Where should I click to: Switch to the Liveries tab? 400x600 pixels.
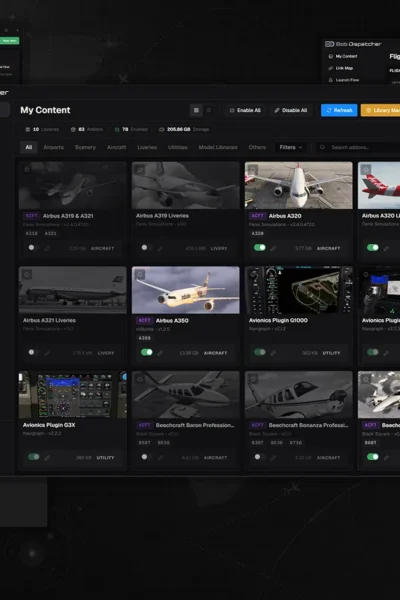pos(147,147)
